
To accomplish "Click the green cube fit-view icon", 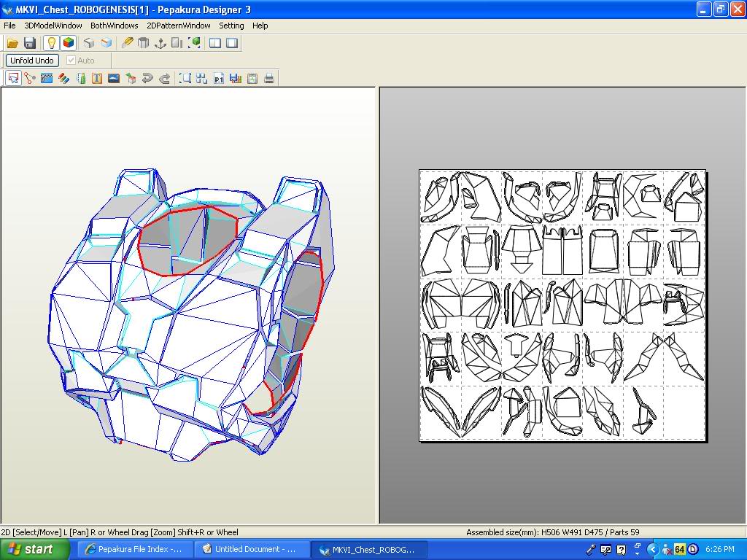I will point(194,43).
